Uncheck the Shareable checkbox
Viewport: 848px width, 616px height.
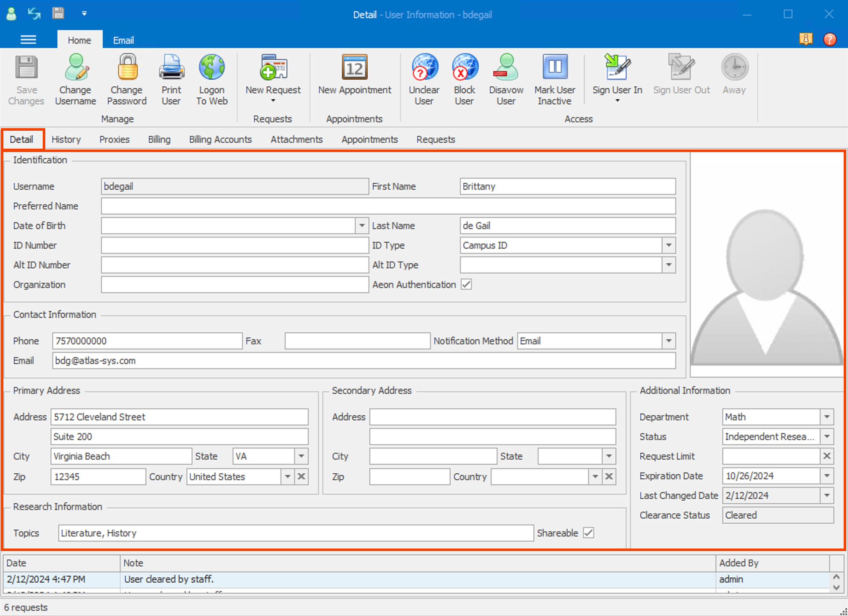click(589, 533)
